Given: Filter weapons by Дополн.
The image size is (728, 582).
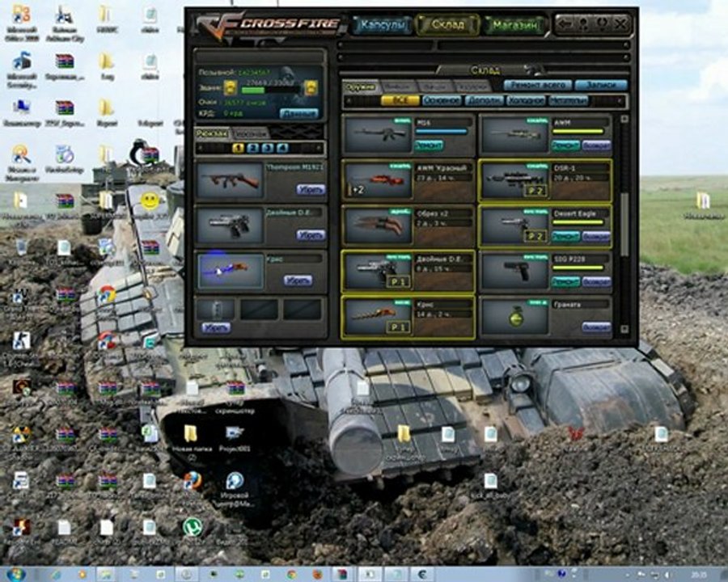Looking at the screenshot, I should [484, 100].
